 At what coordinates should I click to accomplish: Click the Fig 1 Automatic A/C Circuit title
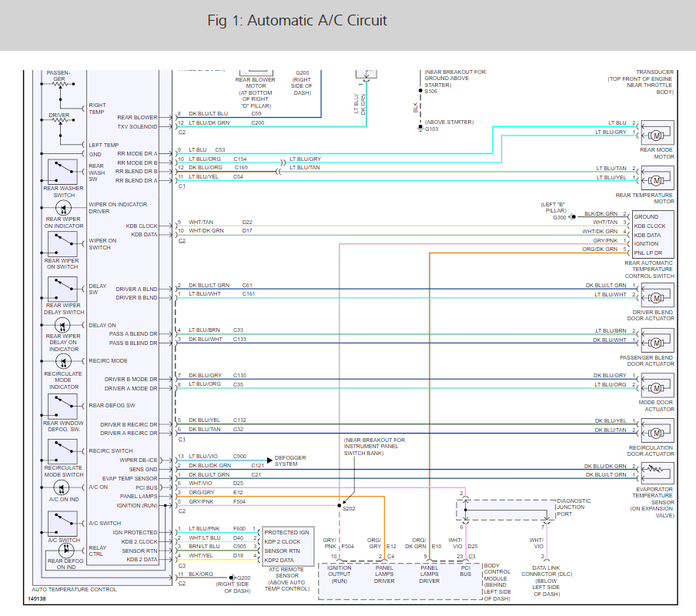coord(297,20)
